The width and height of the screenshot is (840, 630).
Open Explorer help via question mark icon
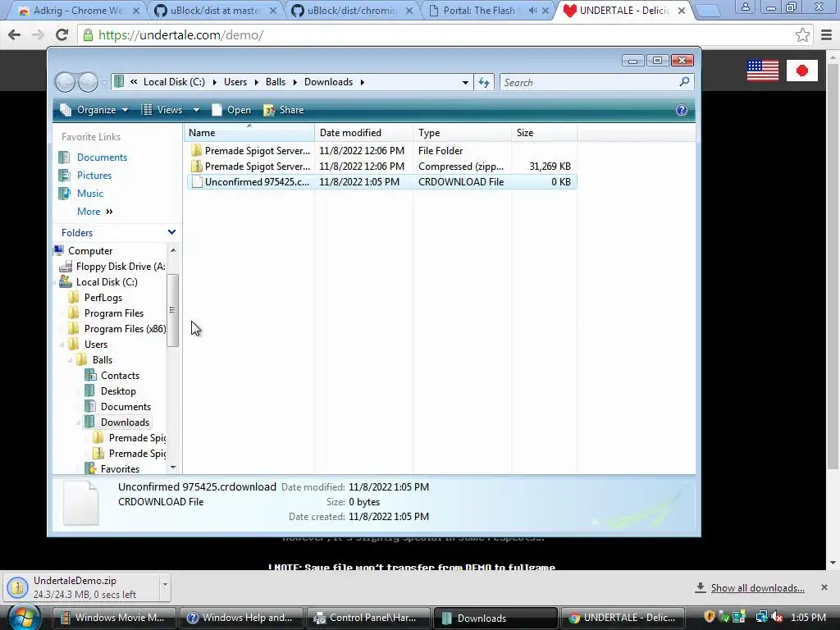[x=682, y=110]
